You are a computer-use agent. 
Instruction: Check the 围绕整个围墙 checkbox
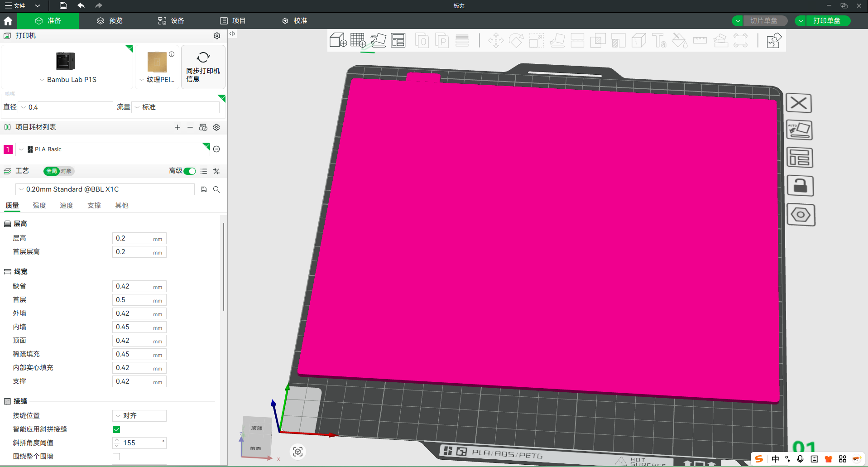click(116, 457)
